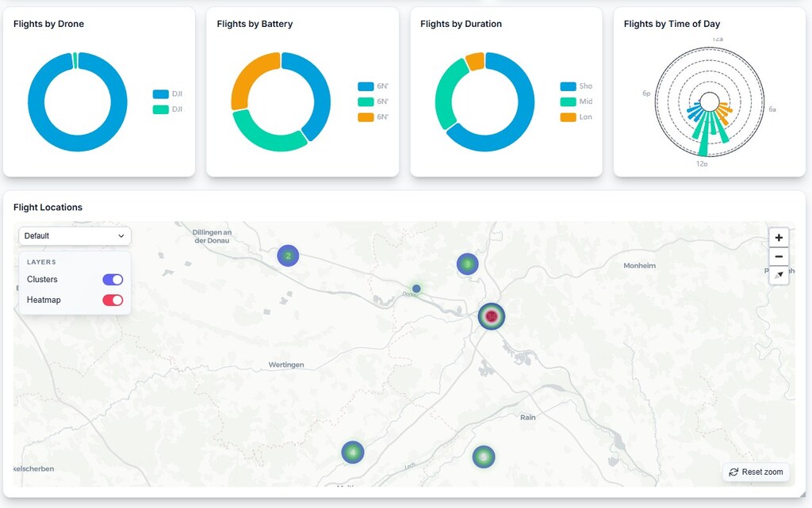This screenshot has height=508, width=812.
Task: Disable the Clusters layer toggle
Action: [x=113, y=280]
